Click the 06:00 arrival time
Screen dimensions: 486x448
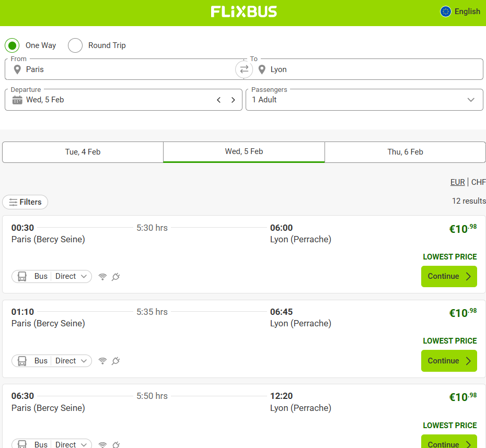281,228
